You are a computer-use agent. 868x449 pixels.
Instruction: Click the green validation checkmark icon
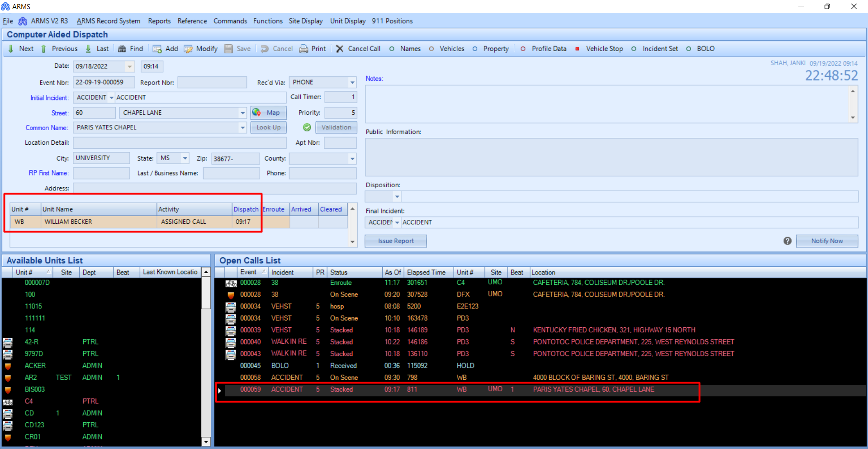(307, 127)
